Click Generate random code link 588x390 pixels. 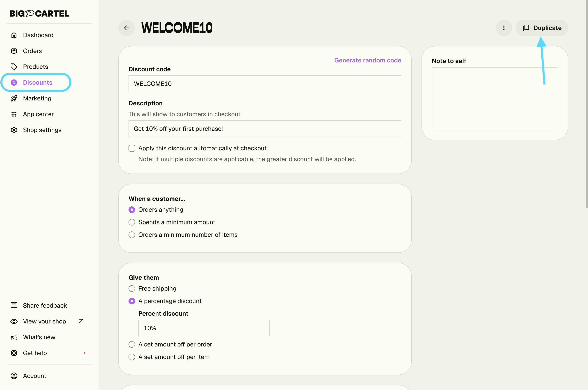367,60
